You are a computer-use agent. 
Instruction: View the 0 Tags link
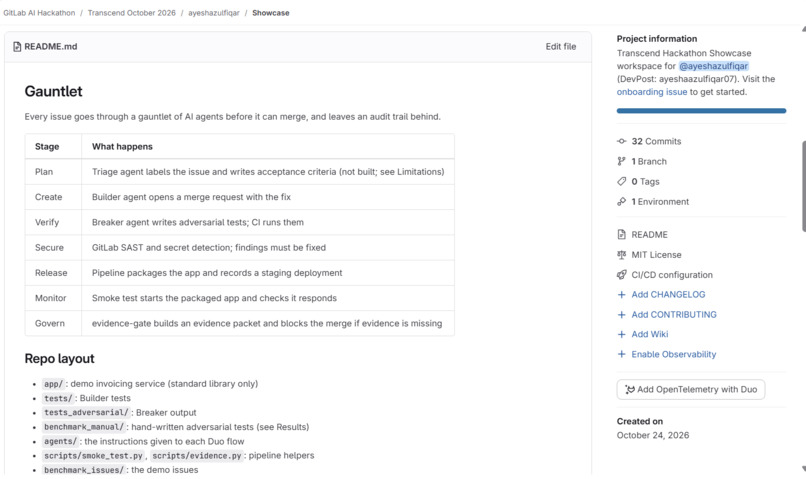pos(646,181)
